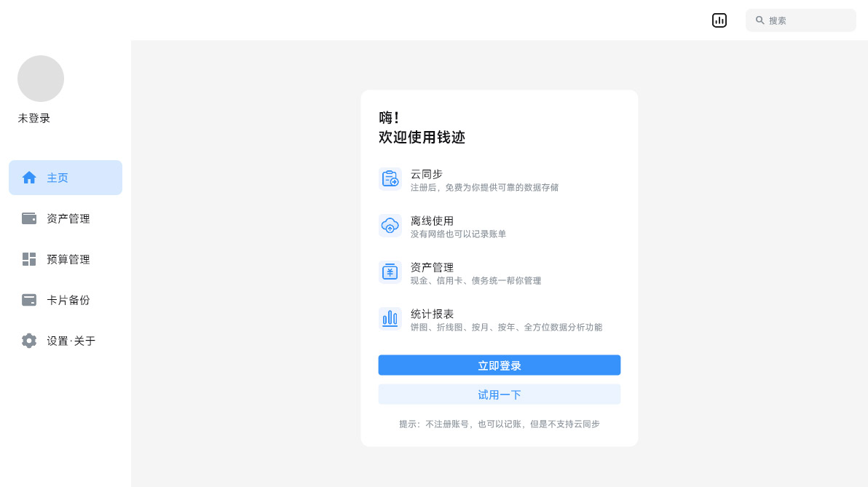Open the statistics chart icon in top bar
Image resolution: width=868 pixels, height=487 pixels.
point(719,20)
